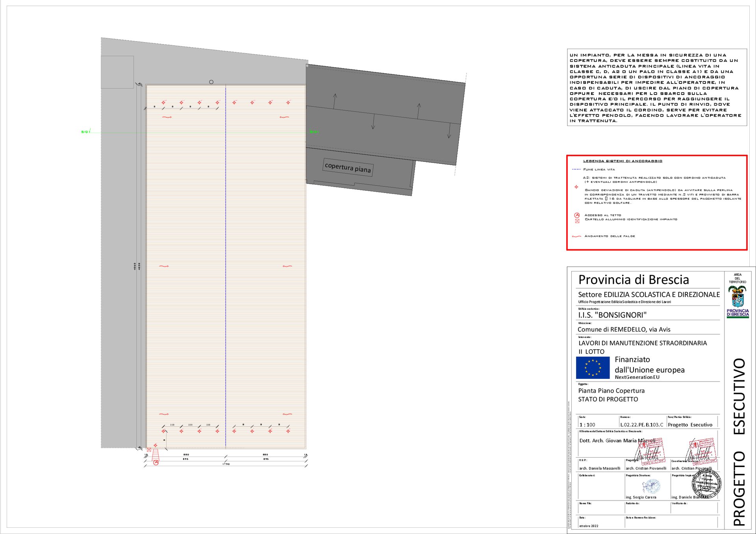
Task: Click 'Settore EDILIZIA SCOLASTICA E DIREZIONALE'
Action: pos(649,295)
